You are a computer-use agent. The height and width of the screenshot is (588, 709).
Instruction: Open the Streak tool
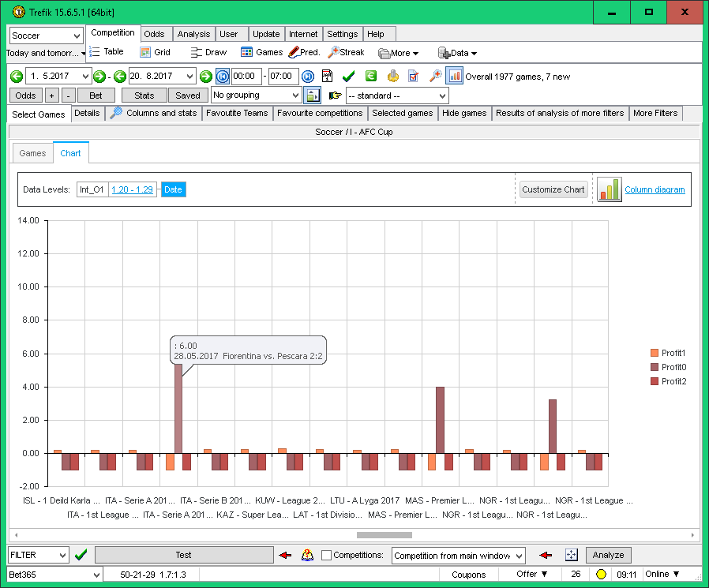point(346,53)
